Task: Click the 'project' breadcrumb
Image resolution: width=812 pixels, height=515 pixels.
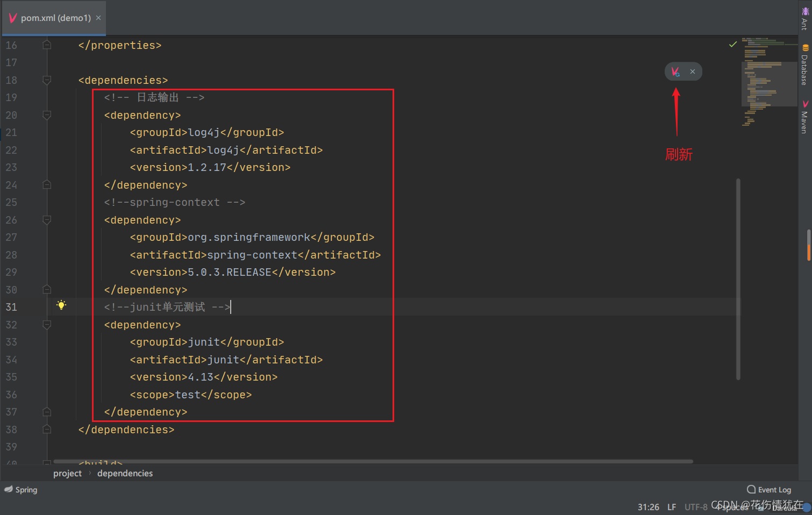Action: 67,473
